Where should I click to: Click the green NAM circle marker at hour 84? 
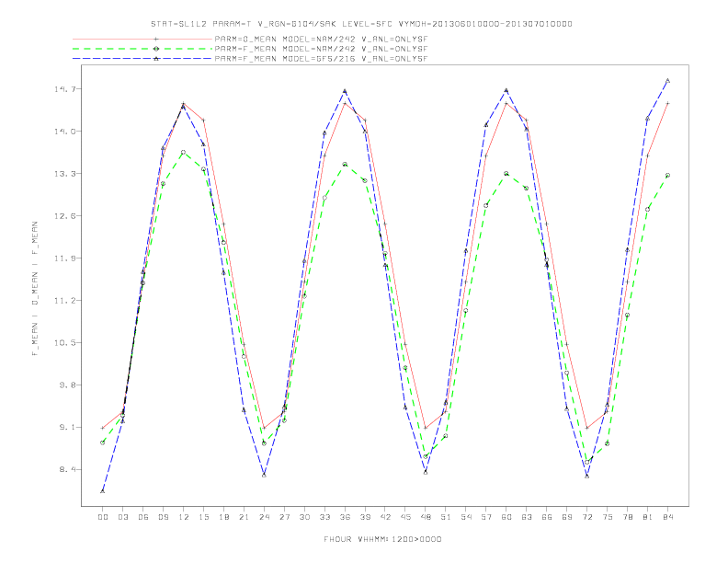click(x=667, y=176)
